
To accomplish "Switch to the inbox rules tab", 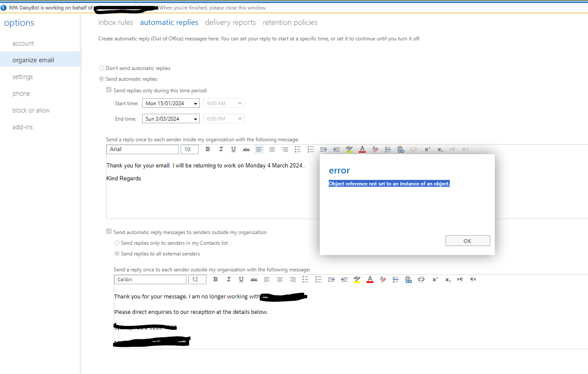I will pyautogui.click(x=115, y=22).
